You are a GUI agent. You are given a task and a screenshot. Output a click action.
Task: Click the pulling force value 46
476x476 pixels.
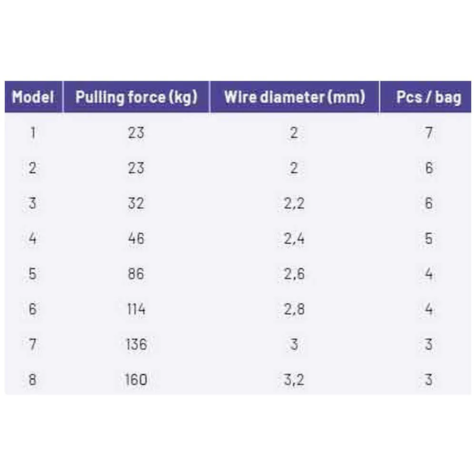point(136,238)
